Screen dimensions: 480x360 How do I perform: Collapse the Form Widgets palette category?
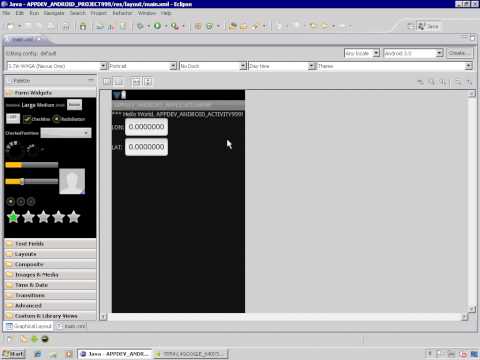50,93
